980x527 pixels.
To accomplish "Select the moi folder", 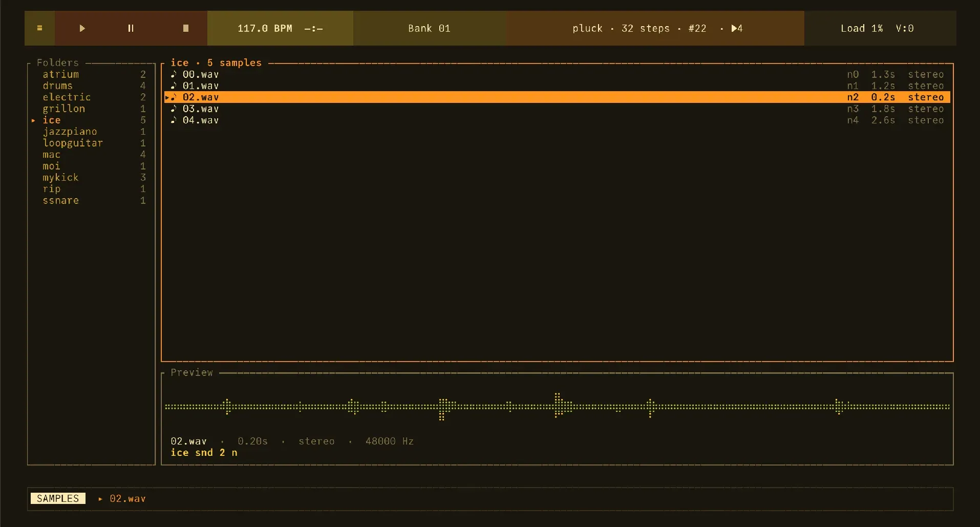I will point(91,166).
